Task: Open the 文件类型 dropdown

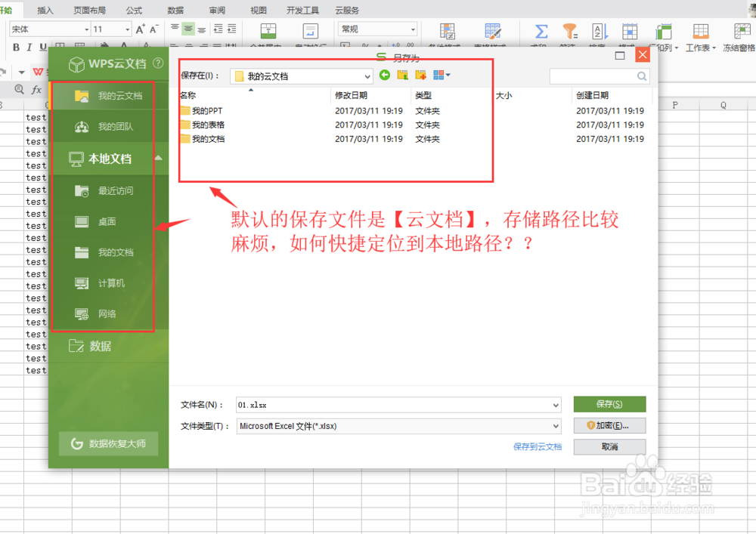Action: (x=556, y=426)
